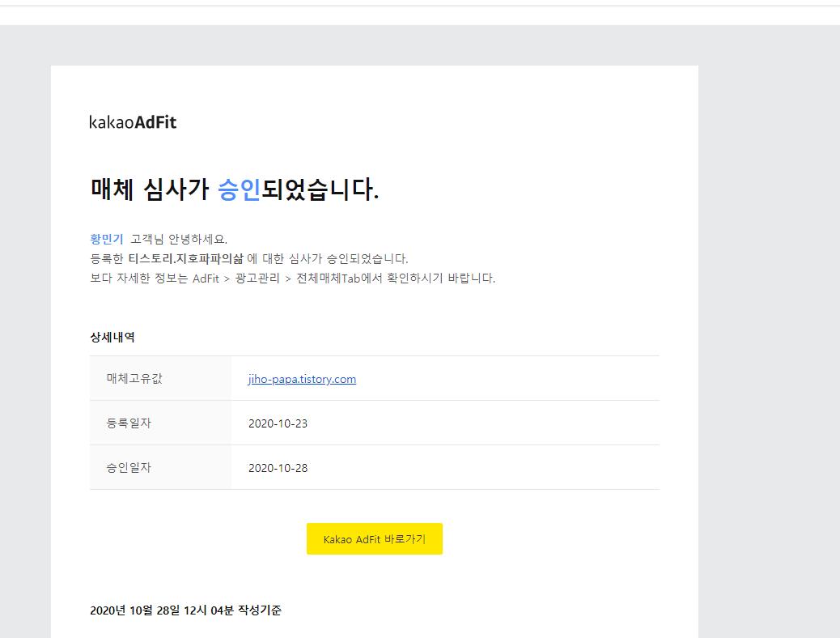Image resolution: width=840 pixels, height=638 pixels.
Task: Click the 등록일자 label cell
Action: 161,423
